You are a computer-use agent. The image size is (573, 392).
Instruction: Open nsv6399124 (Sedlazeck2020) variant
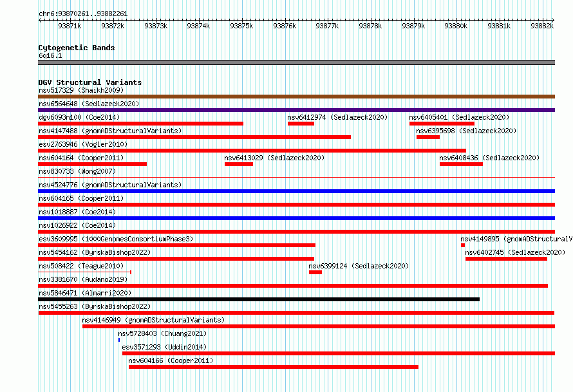click(x=359, y=266)
